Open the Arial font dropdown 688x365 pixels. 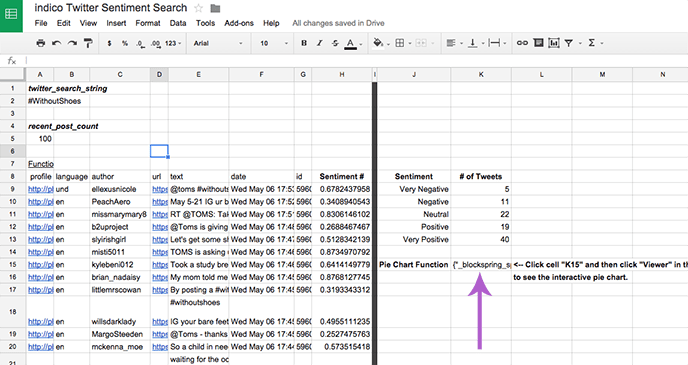point(218,43)
